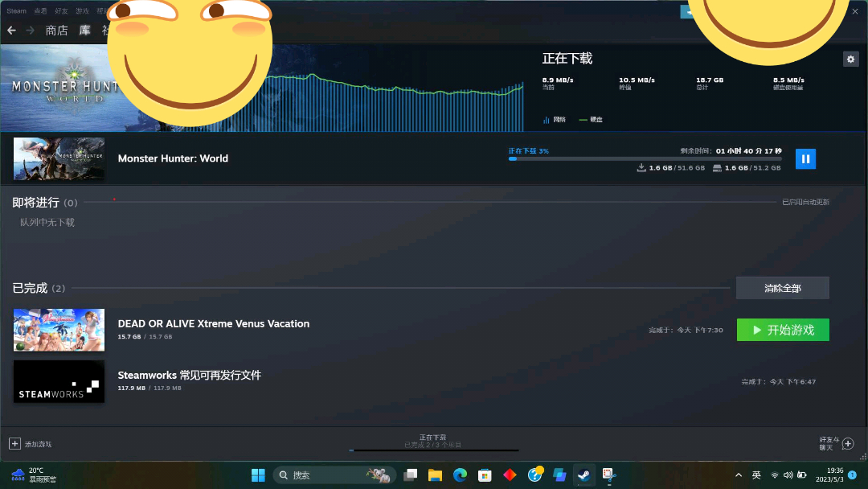
Task: Show hidden system tray icons chevron
Action: [x=739, y=475]
